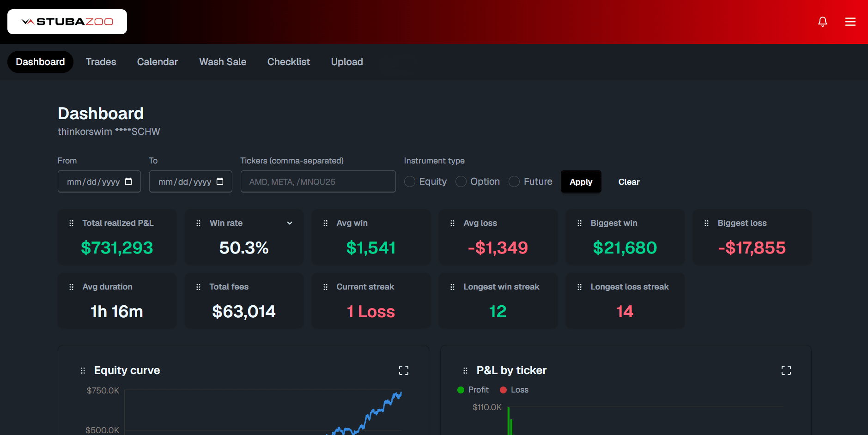The image size is (868, 435).
Task: Click the Stubazoo logo
Action: 67,22
